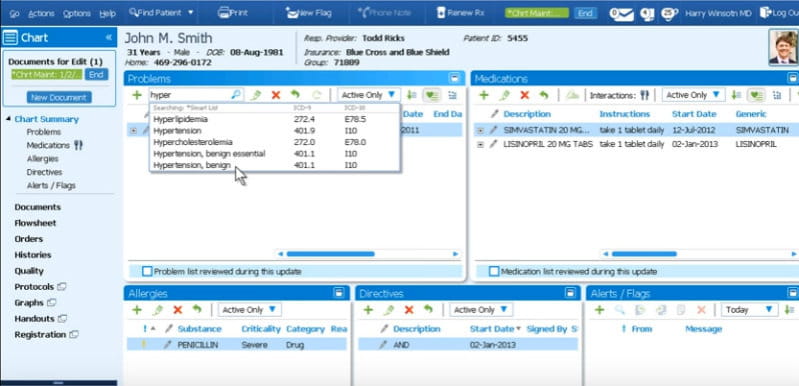Image resolution: width=799 pixels, height=386 pixels.
Task: Open Problems Active Only filter dropdown
Action: (368, 95)
